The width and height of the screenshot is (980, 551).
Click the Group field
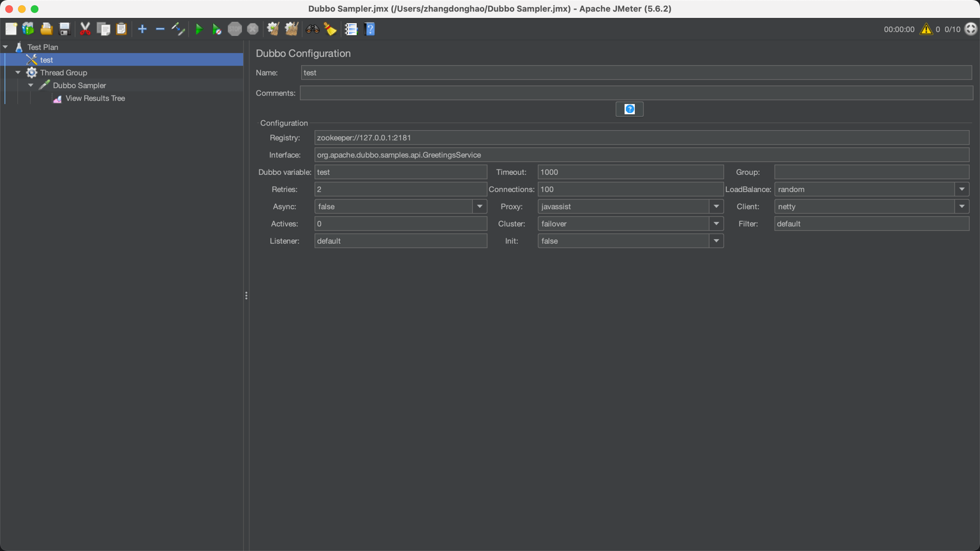click(872, 172)
